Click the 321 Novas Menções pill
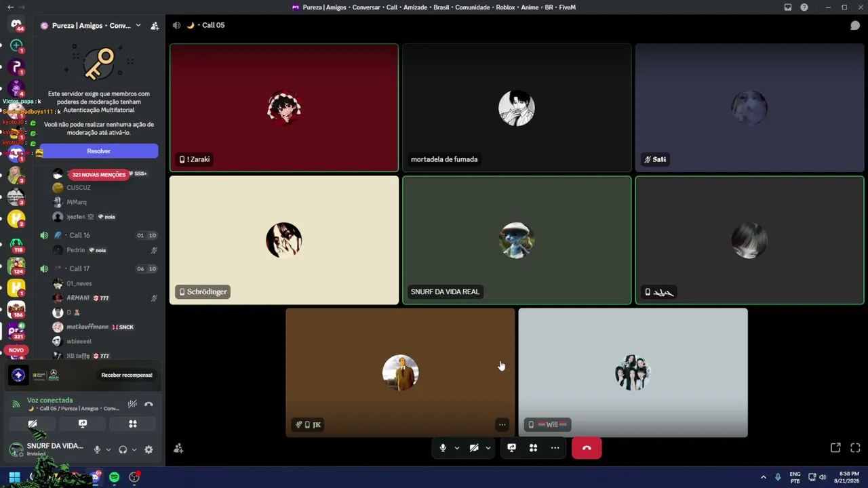This screenshot has height=488, width=868. (x=99, y=175)
